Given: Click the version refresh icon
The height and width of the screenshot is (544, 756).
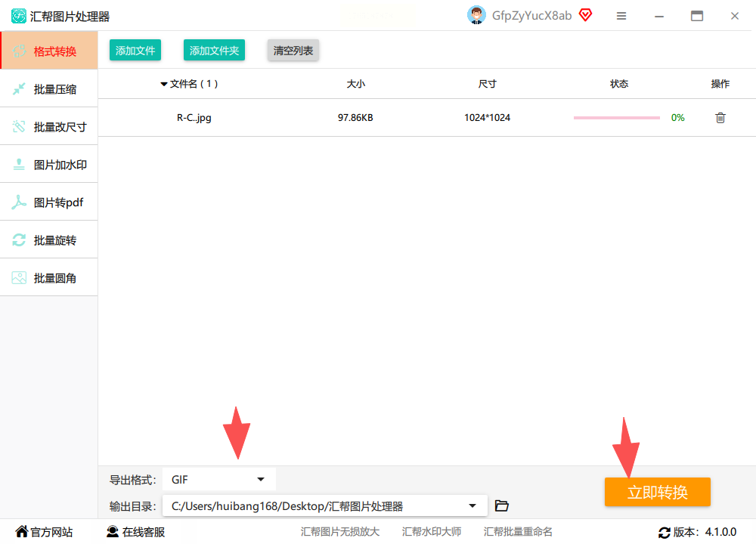Looking at the screenshot, I should pos(665,533).
